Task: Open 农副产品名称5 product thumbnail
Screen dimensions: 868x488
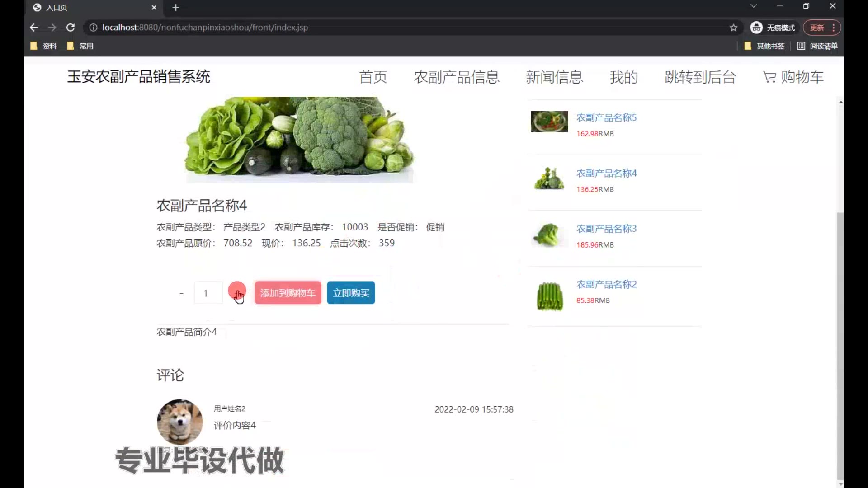Action: click(549, 122)
